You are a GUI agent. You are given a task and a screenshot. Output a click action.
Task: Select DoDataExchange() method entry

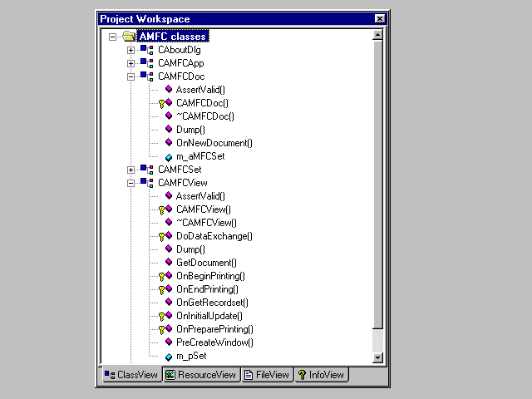(x=214, y=236)
